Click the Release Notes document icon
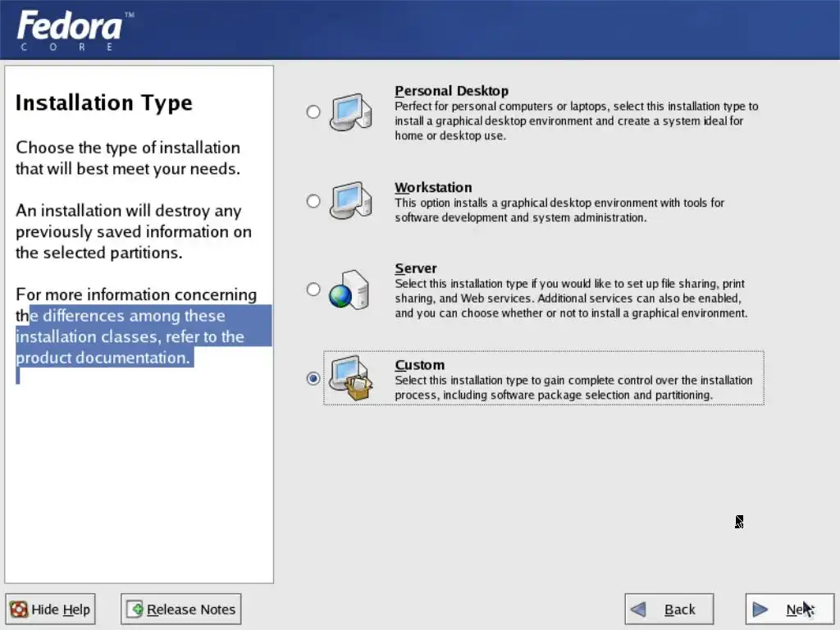 tap(135, 609)
